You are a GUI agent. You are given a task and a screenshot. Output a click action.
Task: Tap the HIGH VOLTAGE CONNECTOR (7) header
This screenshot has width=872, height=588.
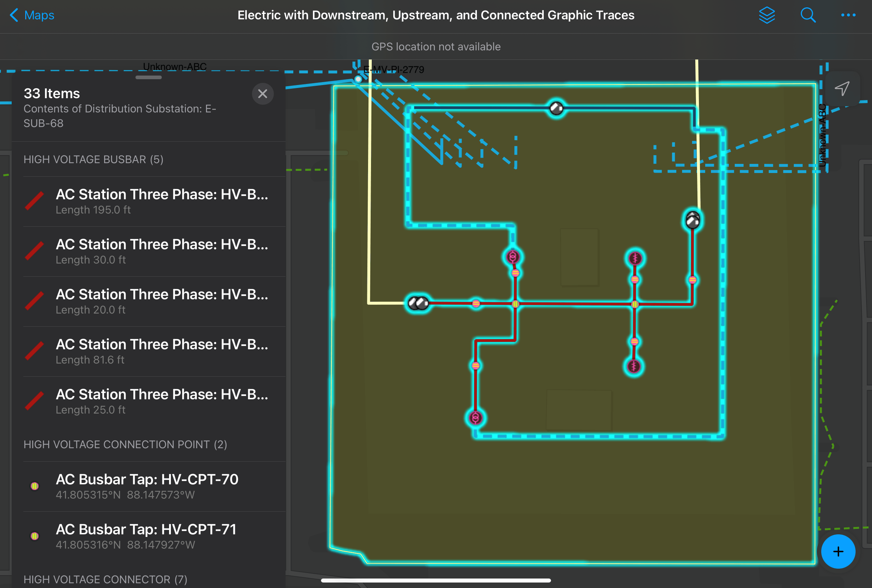(x=106, y=579)
